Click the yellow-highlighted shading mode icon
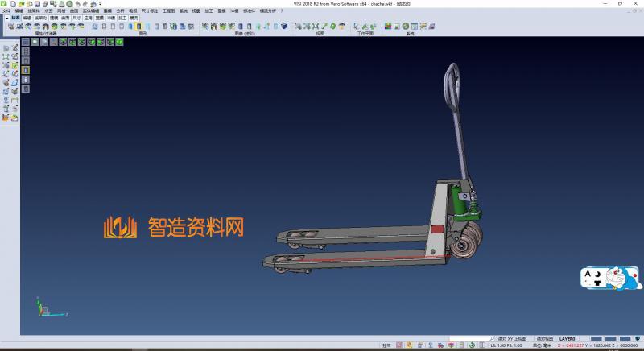644x351 pixels. pyautogui.click(x=138, y=27)
